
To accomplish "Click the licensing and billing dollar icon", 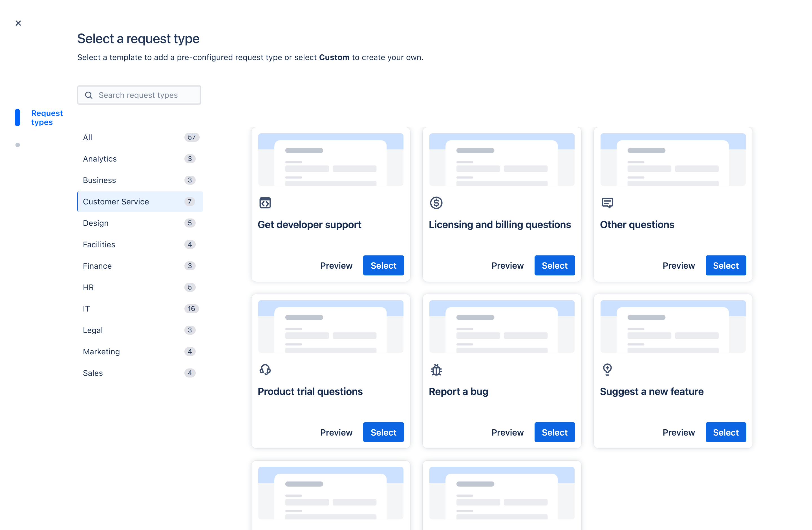I will pyautogui.click(x=436, y=202).
